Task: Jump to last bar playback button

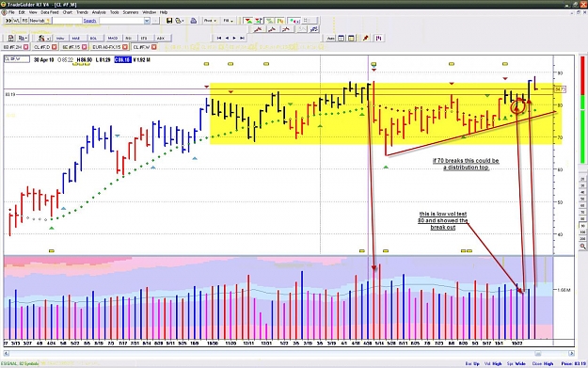Action: pos(242,38)
